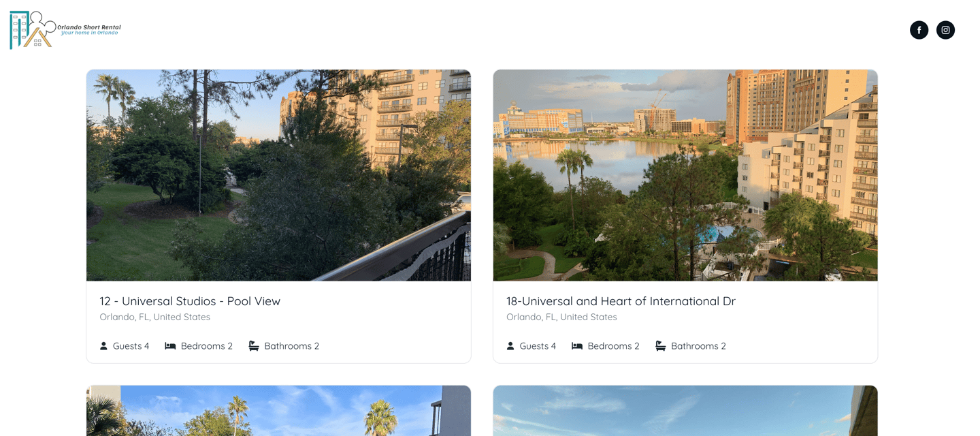The height and width of the screenshot is (436, 980).
Task: Open 18-Universal and Heart of International Dr title
Action: [621, 301]
